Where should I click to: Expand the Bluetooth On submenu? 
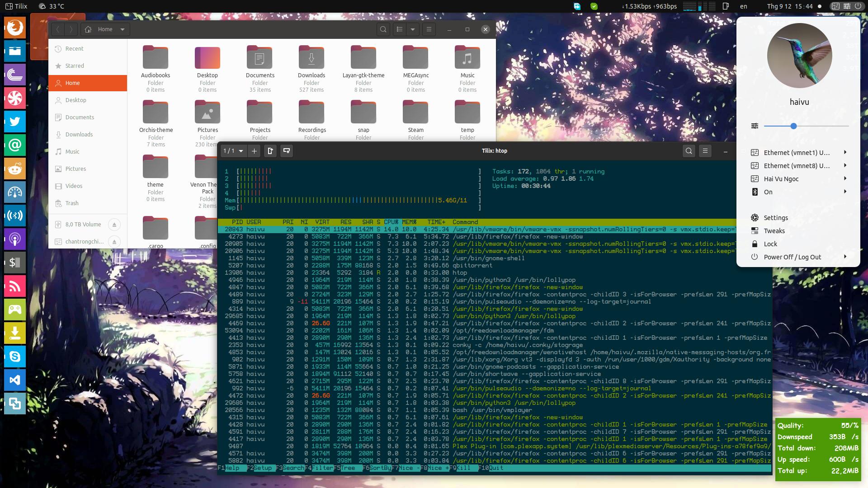point(845,192)
